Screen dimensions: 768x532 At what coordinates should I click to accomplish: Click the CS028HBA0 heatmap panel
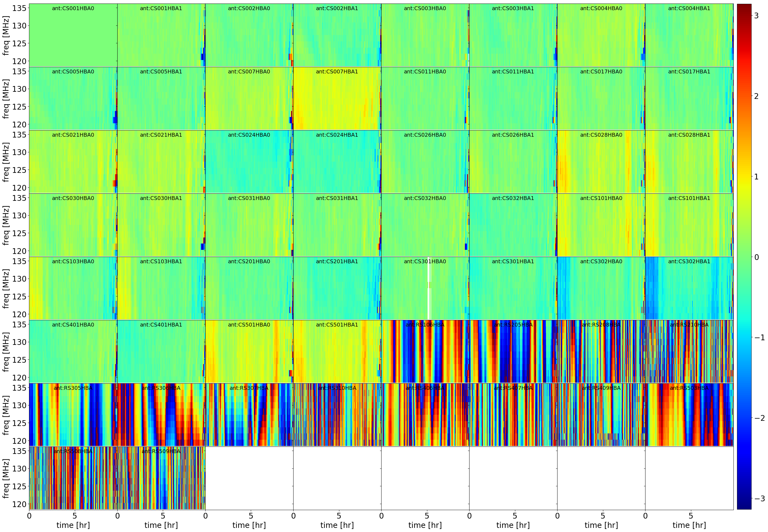coord(601,162)
